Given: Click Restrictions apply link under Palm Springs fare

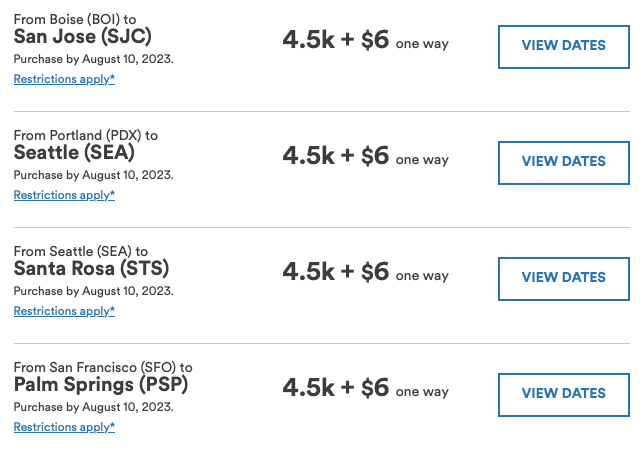Looking at the screenshot, I should coord(64,427).
